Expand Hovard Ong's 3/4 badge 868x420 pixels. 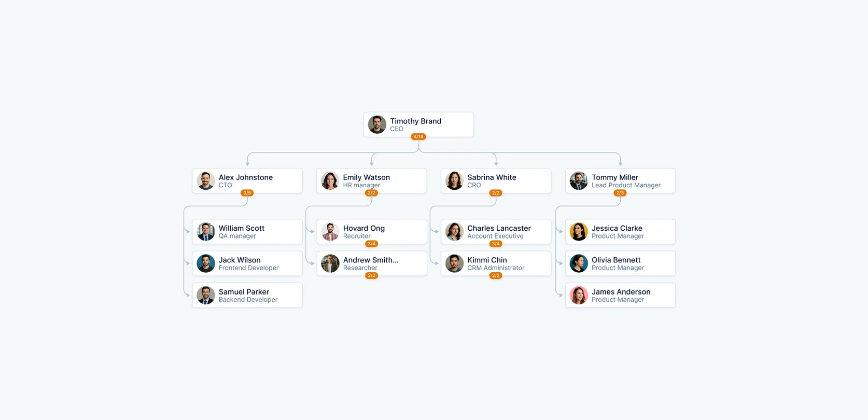pyautogui.click(x=371, y=244)
